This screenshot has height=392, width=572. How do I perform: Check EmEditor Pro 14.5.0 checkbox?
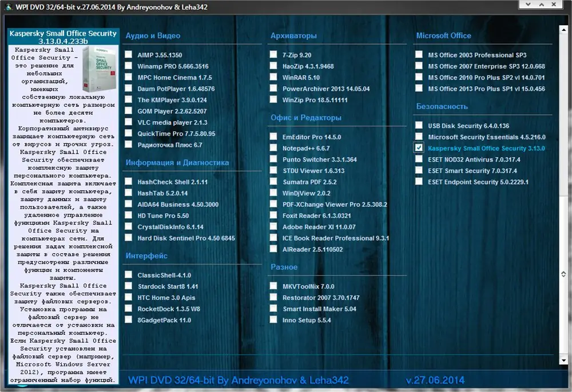coord(273,137)
